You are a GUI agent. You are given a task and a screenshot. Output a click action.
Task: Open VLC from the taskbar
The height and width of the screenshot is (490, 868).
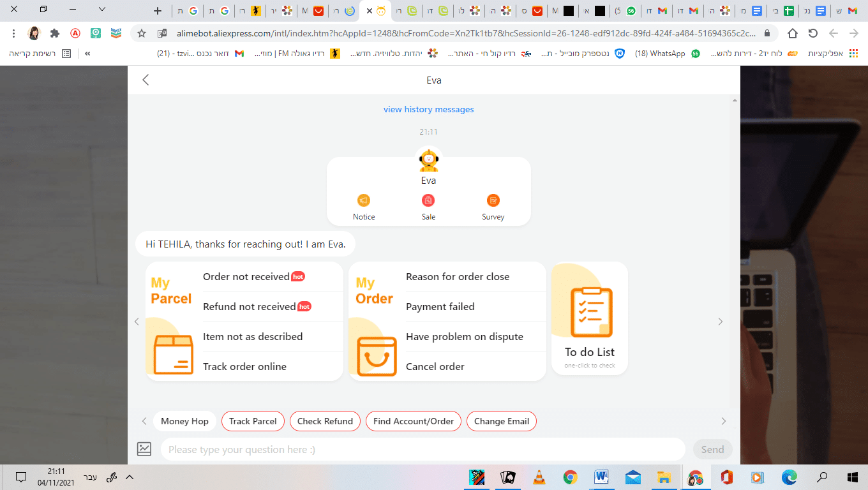click(539, 477)
